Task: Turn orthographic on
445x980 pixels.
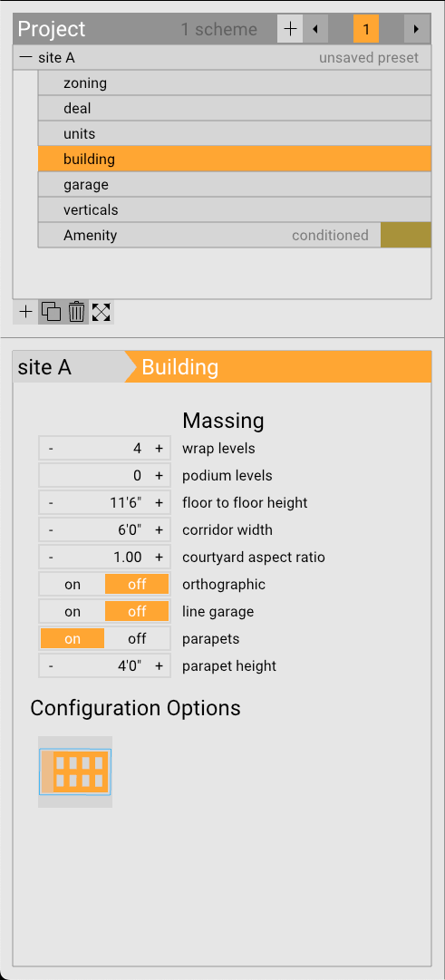Action: (x=73, y=585)
